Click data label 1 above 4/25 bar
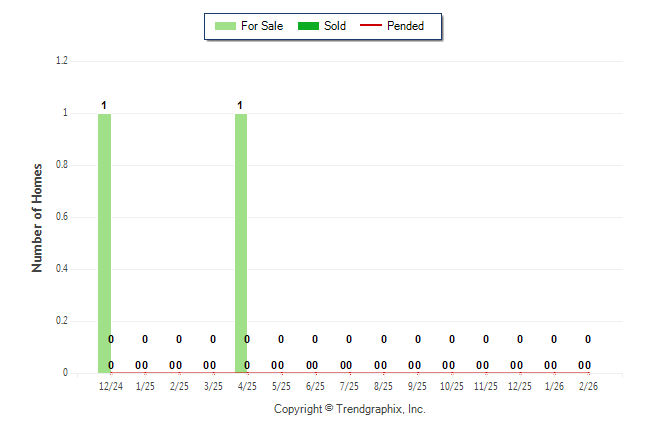Image resolution: width=646 pixels, height=434 pixels. 240,105
